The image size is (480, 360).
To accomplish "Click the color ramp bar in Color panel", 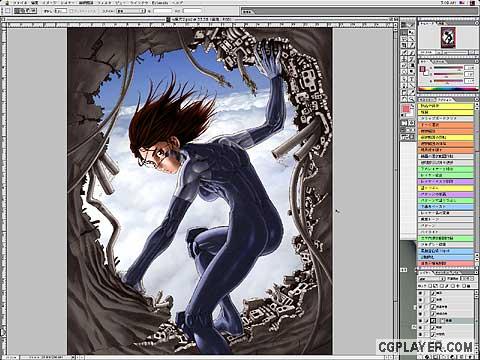I will point(448,89).
